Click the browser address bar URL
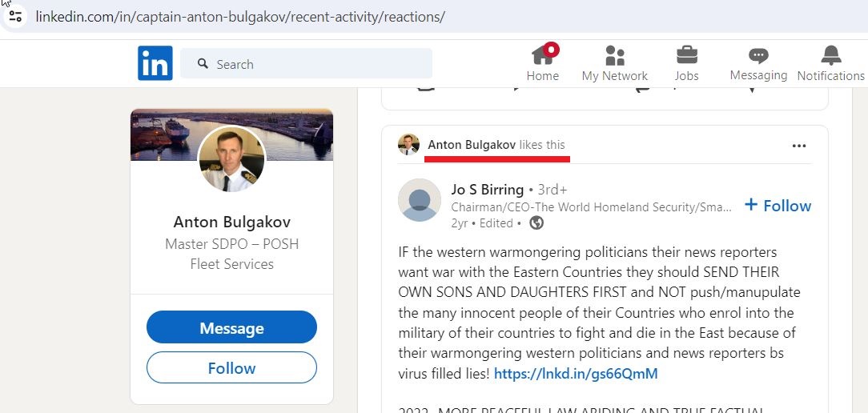The width and height of the screenshot is (868, 413). click(240, 17)
